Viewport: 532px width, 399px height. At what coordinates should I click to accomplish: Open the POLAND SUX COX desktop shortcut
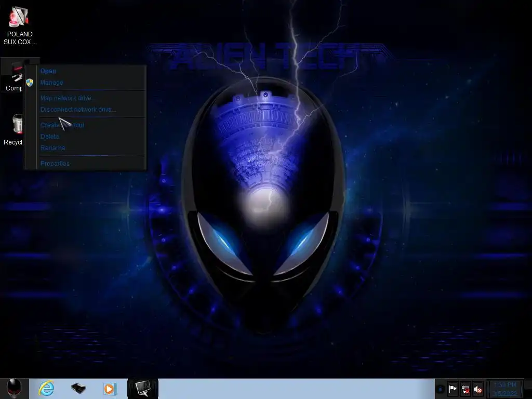click(x=20, y=25)
